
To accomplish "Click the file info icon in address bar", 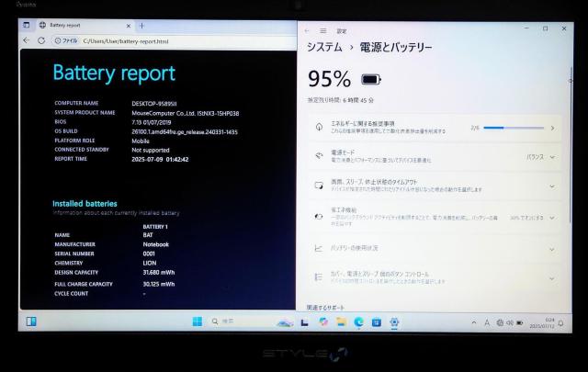I will (58, 41).
